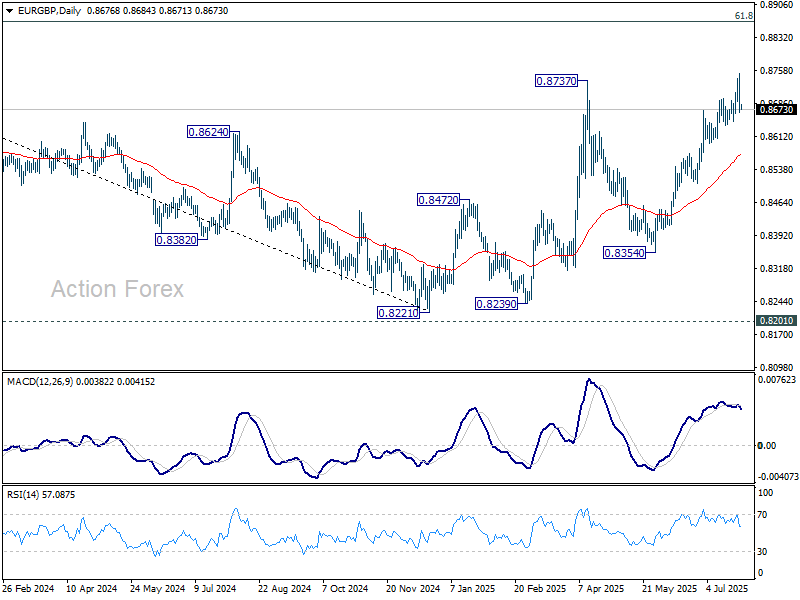Click the 0.82210 bottom price label

396,312
